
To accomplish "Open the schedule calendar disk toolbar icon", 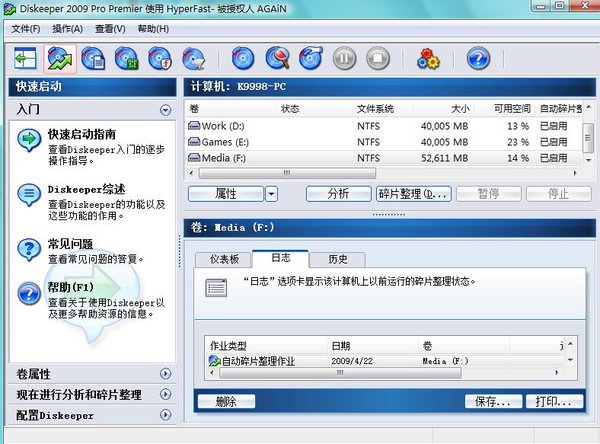I will [x=127, y=59].
